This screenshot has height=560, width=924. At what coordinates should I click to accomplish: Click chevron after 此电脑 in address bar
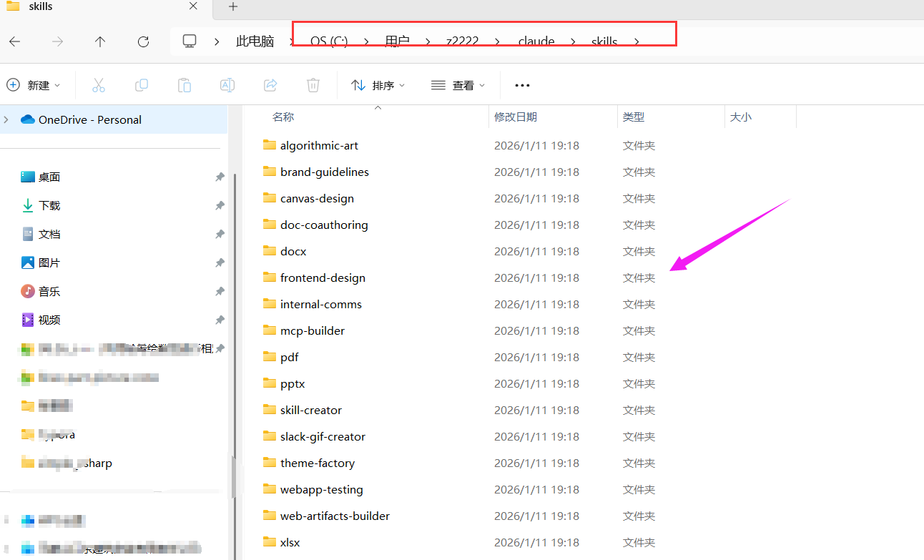293,41
